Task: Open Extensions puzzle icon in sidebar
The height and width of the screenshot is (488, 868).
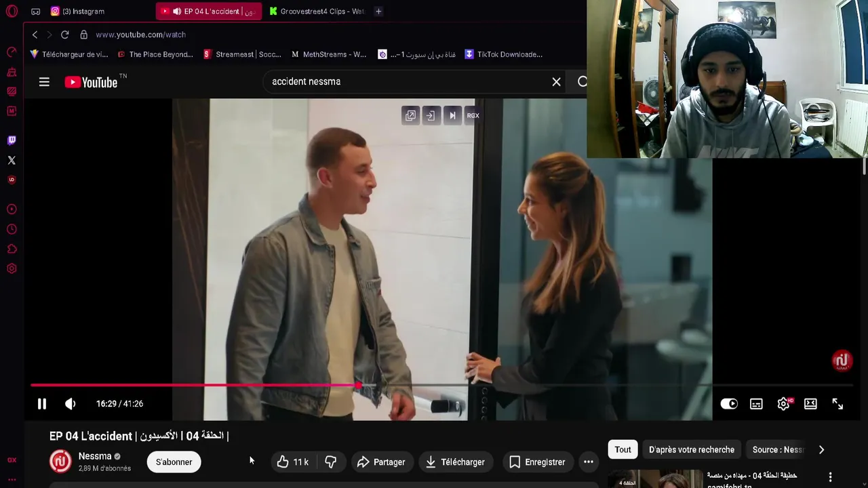Action: 12,249
